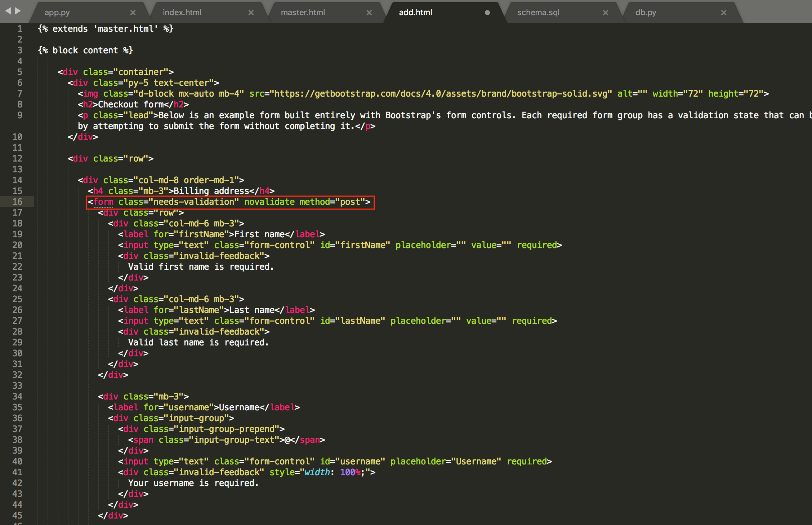The height and width of the screenshot is (525, 812).
Task: Click the italic width property on line 41
Action: (x=317, y=472)
